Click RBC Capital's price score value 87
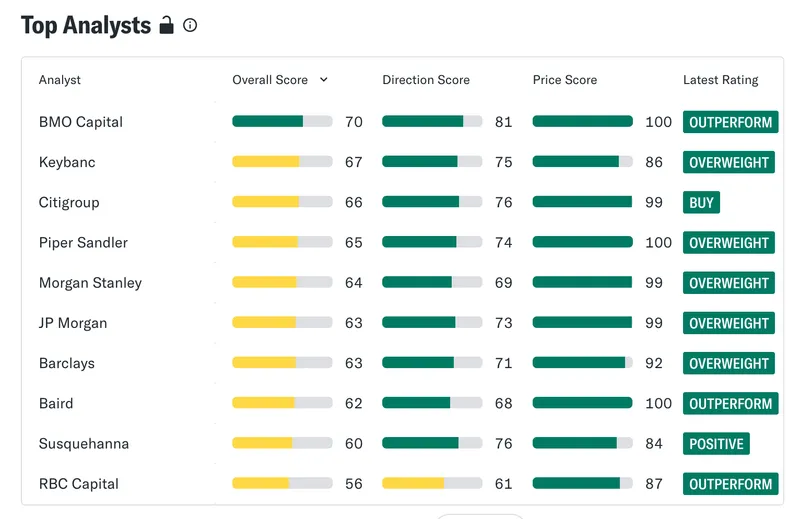This screenshot has height=519, width=800. click(654, 484)
